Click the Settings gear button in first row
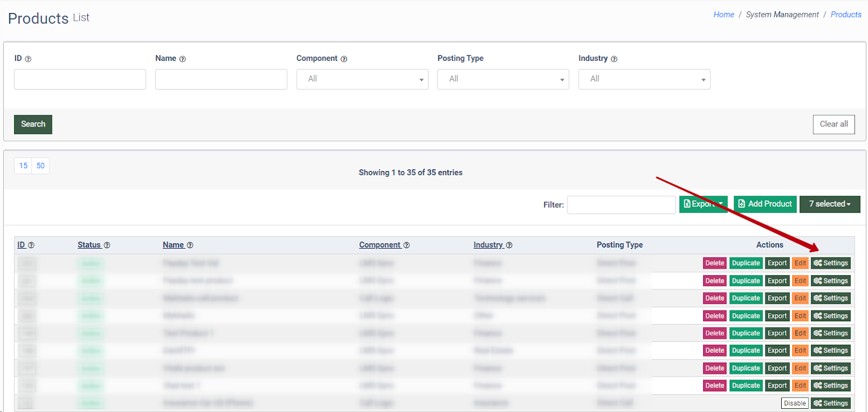 830,263
